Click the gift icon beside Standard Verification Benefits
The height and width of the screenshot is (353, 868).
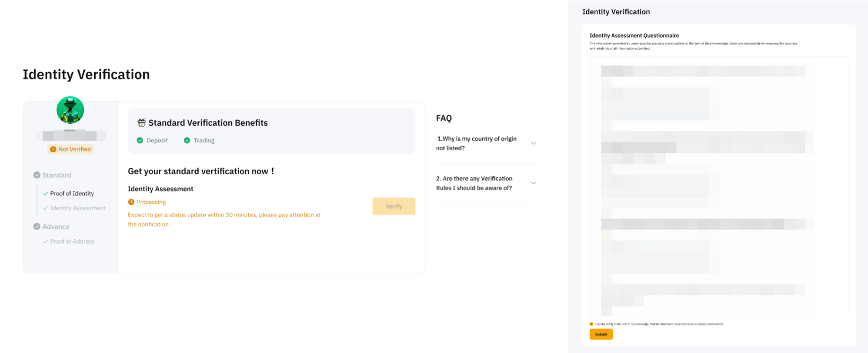(142, 123)
